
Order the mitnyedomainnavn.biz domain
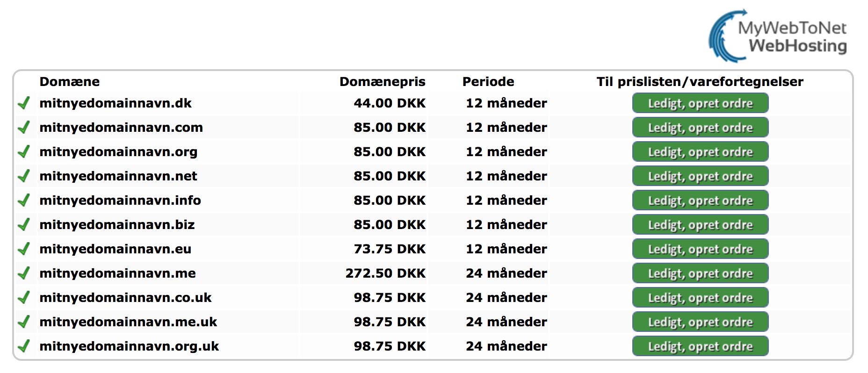tap(700, 224)
